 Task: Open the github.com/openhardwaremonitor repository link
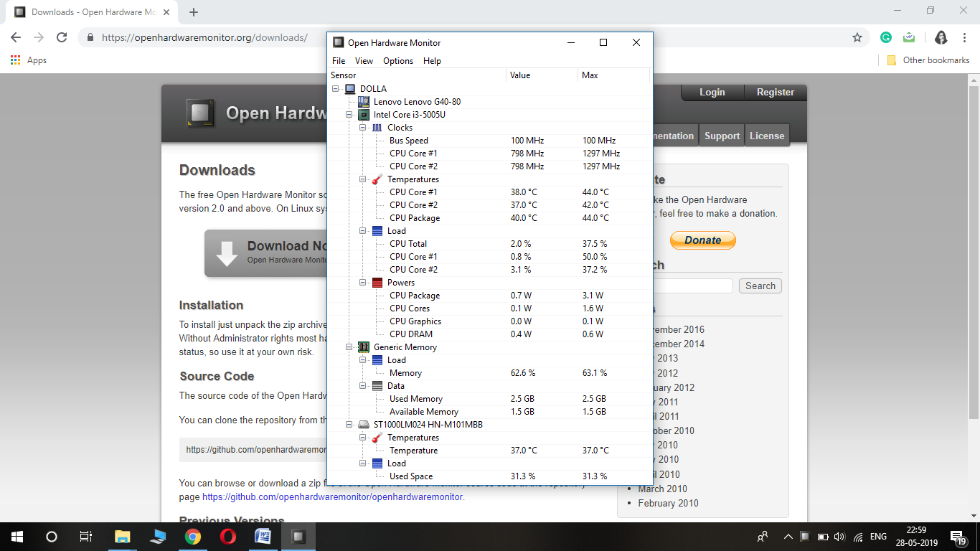pos(333,496)
